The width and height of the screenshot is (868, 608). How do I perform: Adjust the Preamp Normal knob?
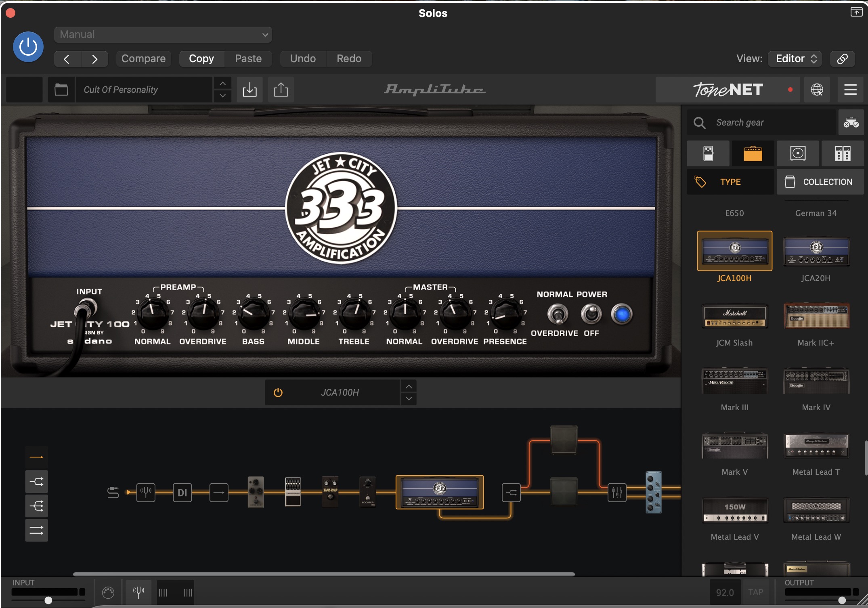point(153,314)
